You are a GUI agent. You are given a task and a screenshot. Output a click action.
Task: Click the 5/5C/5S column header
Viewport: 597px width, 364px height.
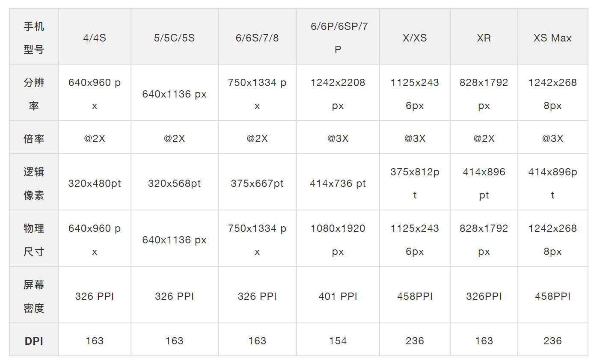pos(174,38)
